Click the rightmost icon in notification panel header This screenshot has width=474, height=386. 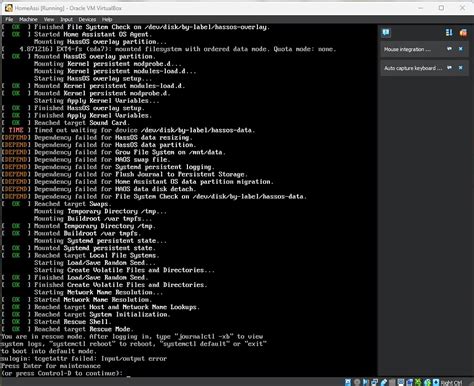tap(463, 32)
